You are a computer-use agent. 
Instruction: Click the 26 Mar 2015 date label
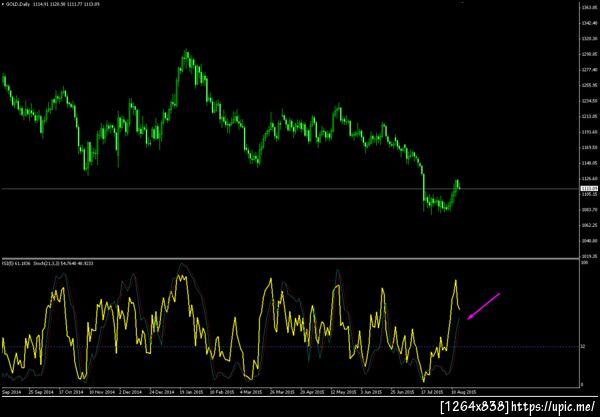point(282,392)
